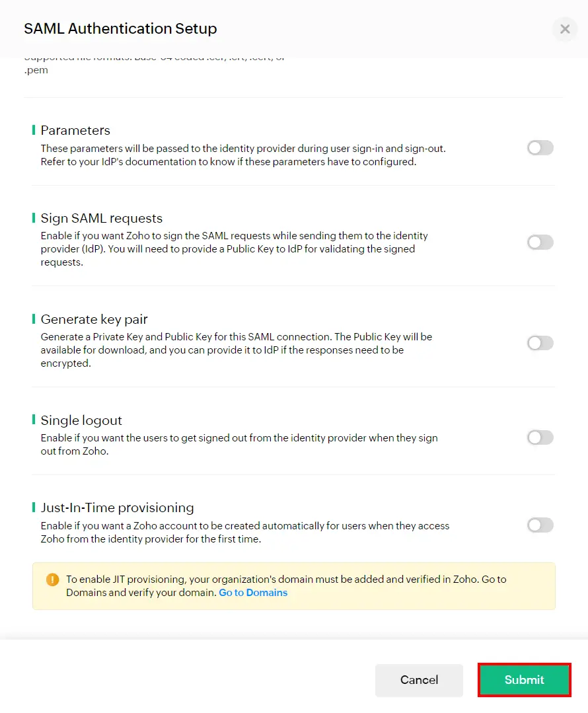Image resolution: width=588 pixels, height=713 pixels.
Task: Turn on the Generate key pair toggle
Action: click(540, 342)
